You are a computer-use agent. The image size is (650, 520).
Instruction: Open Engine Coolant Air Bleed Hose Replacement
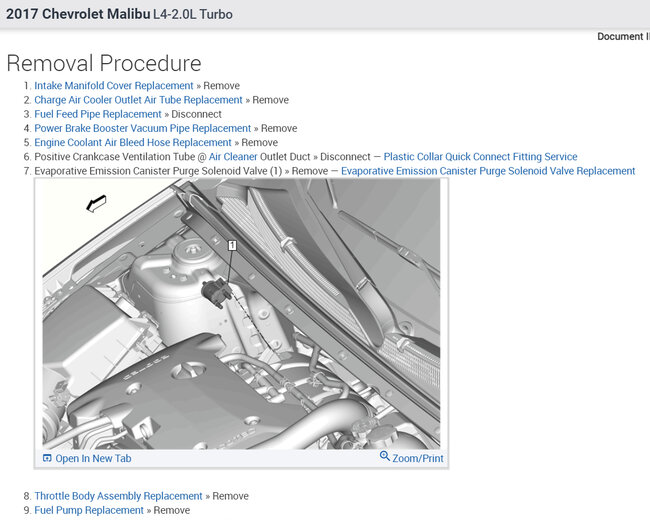click(133, 143)
